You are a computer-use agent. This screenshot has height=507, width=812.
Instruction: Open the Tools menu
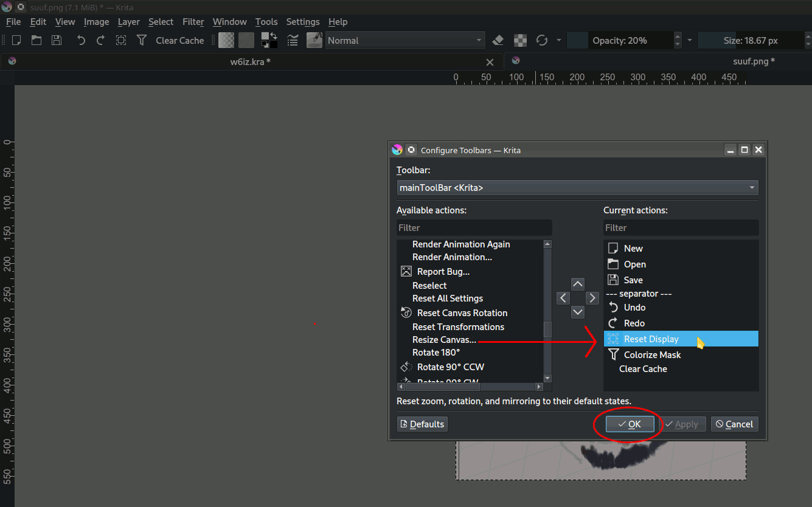(266, 22)
